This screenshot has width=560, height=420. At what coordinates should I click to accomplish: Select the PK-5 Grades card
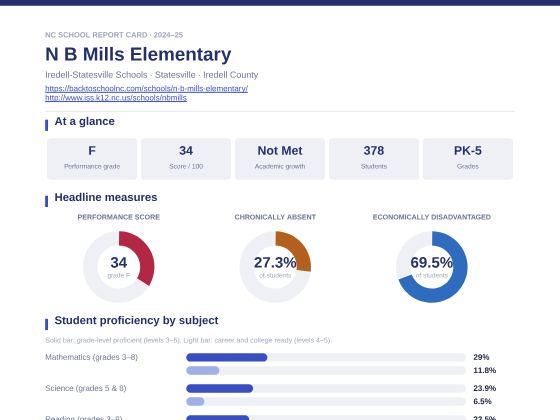pyautogui.click(x=468, y=159)
